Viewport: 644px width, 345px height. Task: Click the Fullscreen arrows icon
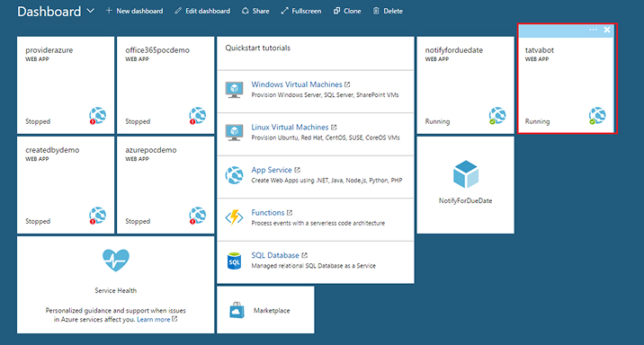[284, 11]
